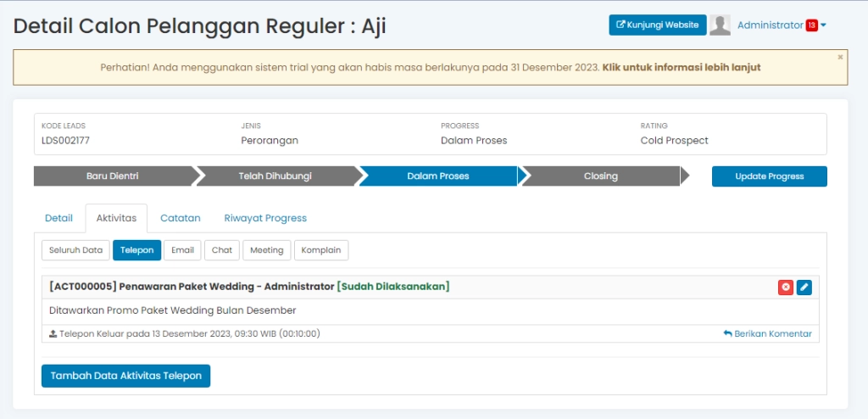The width and height of the screenshot is (868, 419).
Task: Click the Berikan Komentar link
Action: click(767, 334)
